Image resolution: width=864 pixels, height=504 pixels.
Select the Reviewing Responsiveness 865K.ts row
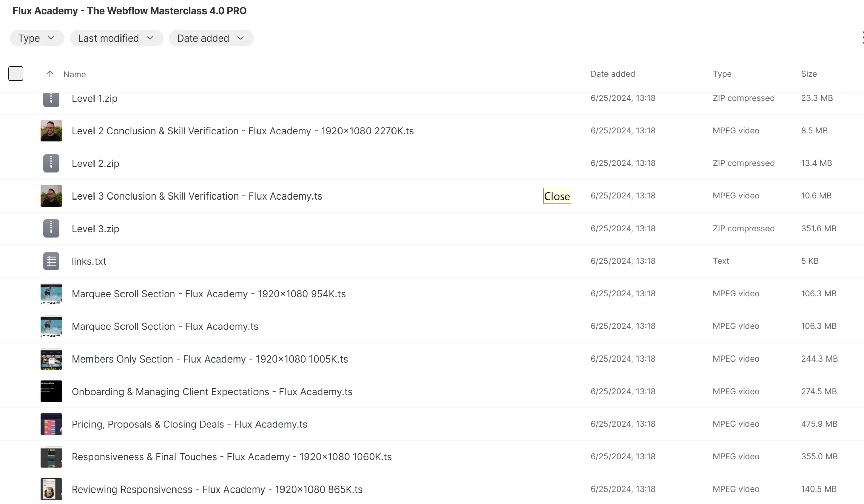tap(217, 489)
